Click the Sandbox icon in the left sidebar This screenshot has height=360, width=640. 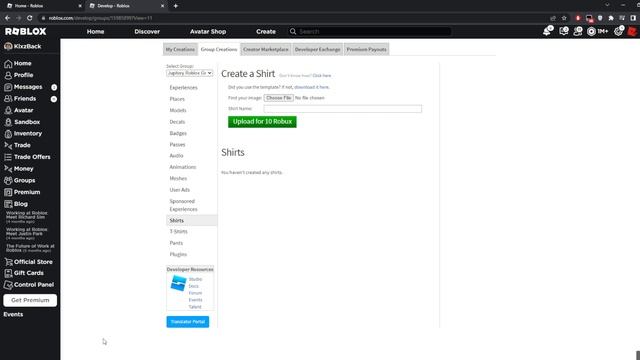(8, 122)
